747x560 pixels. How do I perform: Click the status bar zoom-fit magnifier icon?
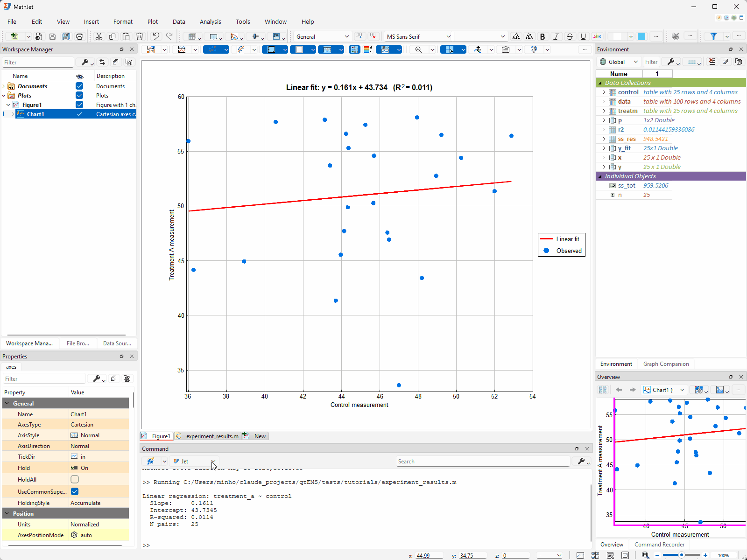pos(646,555)
